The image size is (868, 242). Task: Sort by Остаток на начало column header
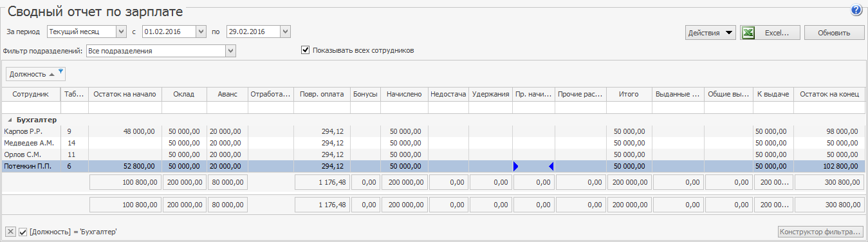click(x=125, y=94)
